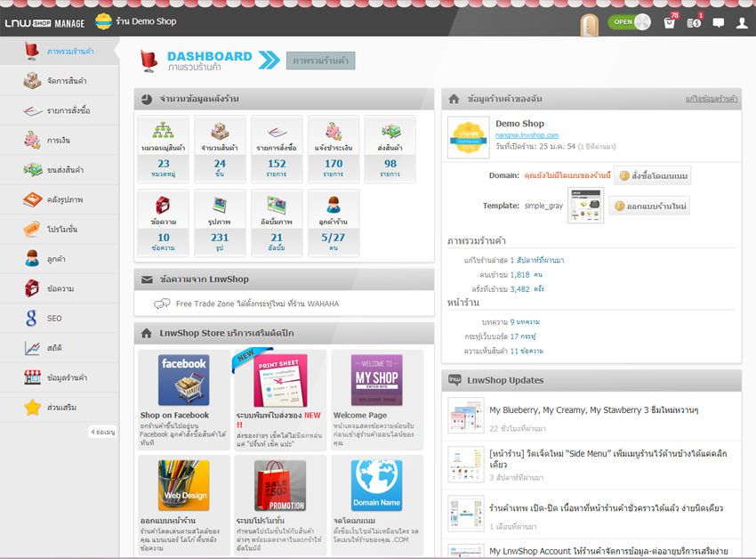Open the สถิติ chart icon in sidebar
The height and width of the screenshot is (559, 756).
(x=32, y=348)
